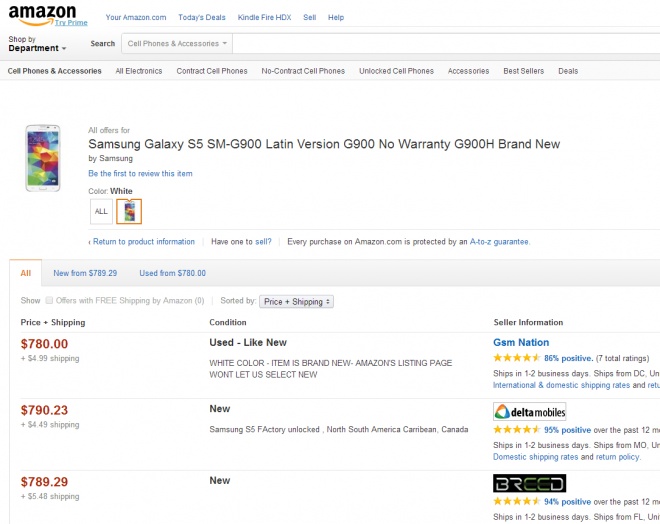The height and width of the screenshot is (524, 660).
Task: Click the Sell link in header
Action: point(309,17)
